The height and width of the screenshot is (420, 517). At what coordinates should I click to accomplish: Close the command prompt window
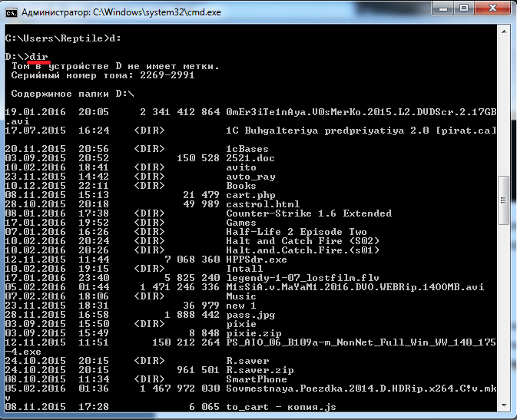492,8
